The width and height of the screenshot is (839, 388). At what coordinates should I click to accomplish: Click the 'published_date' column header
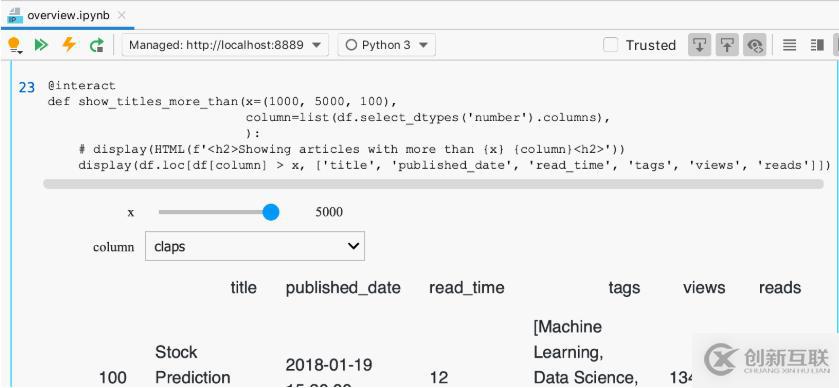point(343,288)
